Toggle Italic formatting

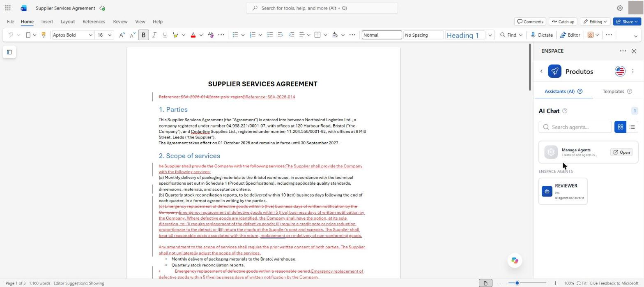tap(154, 35)
